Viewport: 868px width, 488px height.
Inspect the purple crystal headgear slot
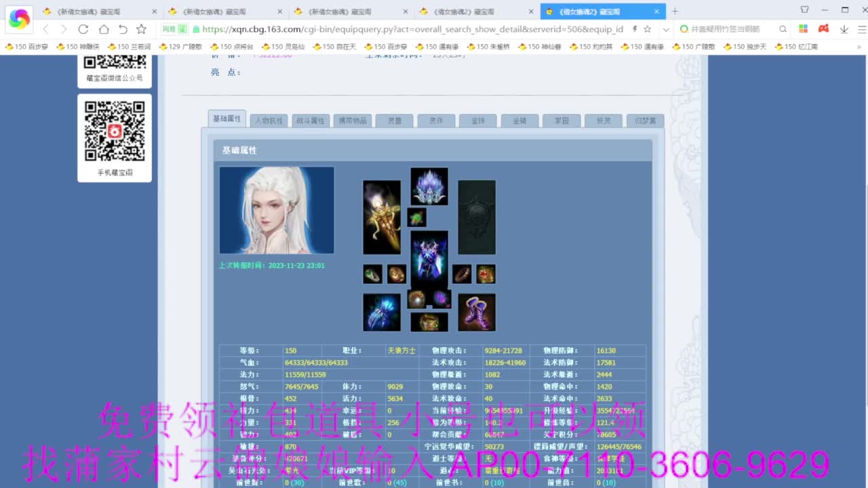pos(429,186)
